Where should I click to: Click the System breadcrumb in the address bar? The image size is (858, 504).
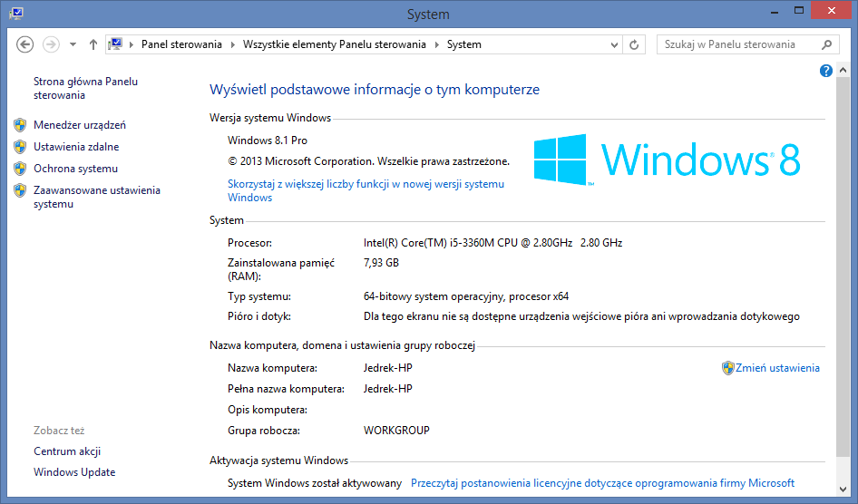(x=464, y=44)
